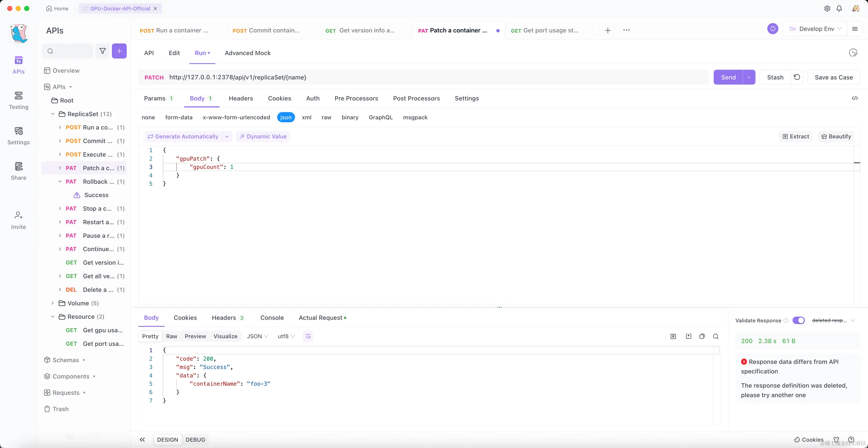The width and height of the screenshot is (868, 448).
Task: Copy the response body
Action: (x=702, y=336)
